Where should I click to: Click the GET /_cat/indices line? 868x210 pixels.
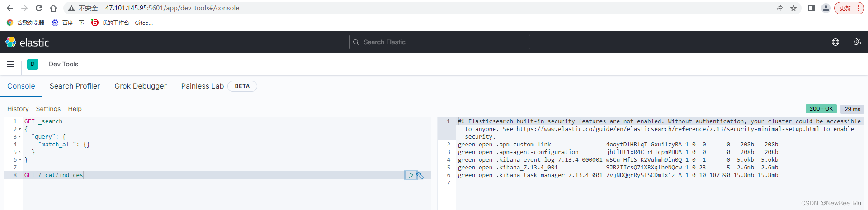tap(54, 175)
